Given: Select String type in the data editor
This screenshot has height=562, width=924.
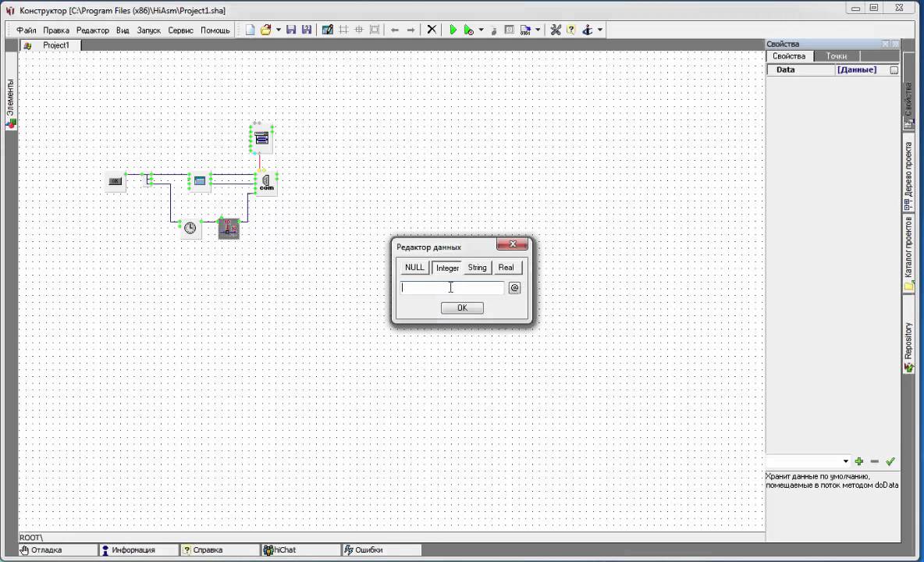Looking at the screenshot, I should [478, 268].
